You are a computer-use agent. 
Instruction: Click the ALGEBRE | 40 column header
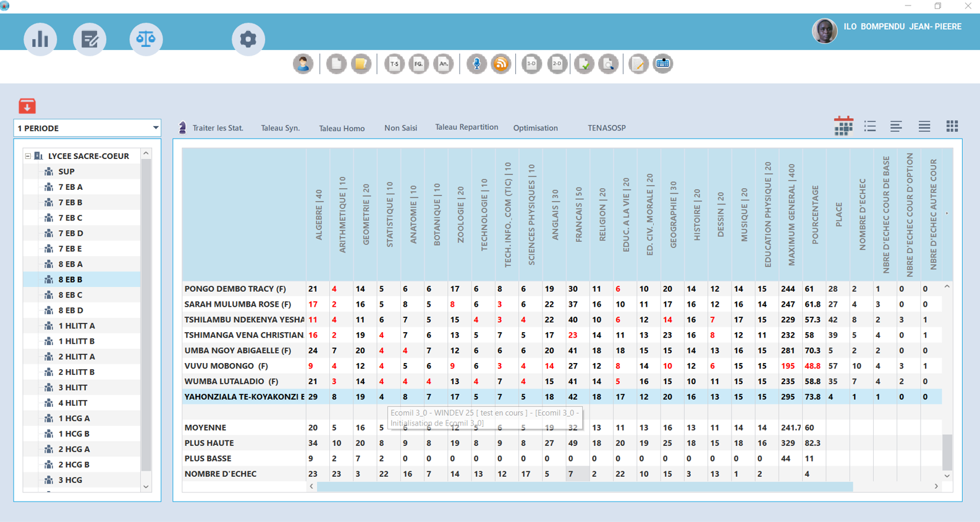[319, 215]
